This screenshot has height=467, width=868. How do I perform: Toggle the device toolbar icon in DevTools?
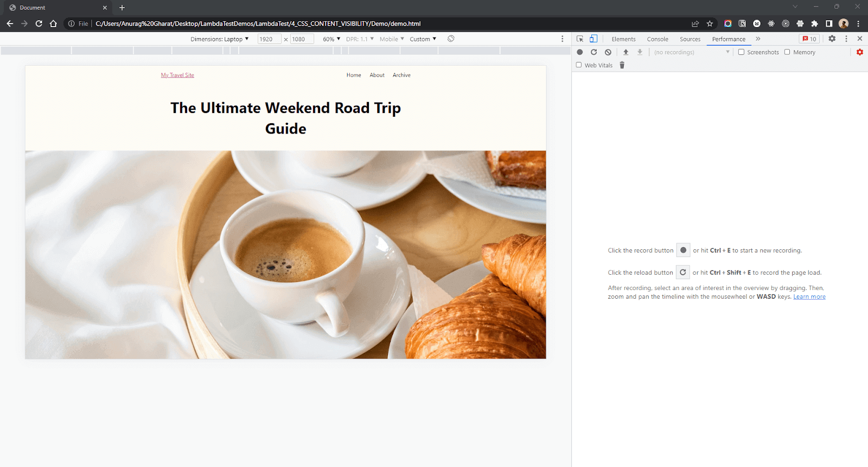coord(593,39)
